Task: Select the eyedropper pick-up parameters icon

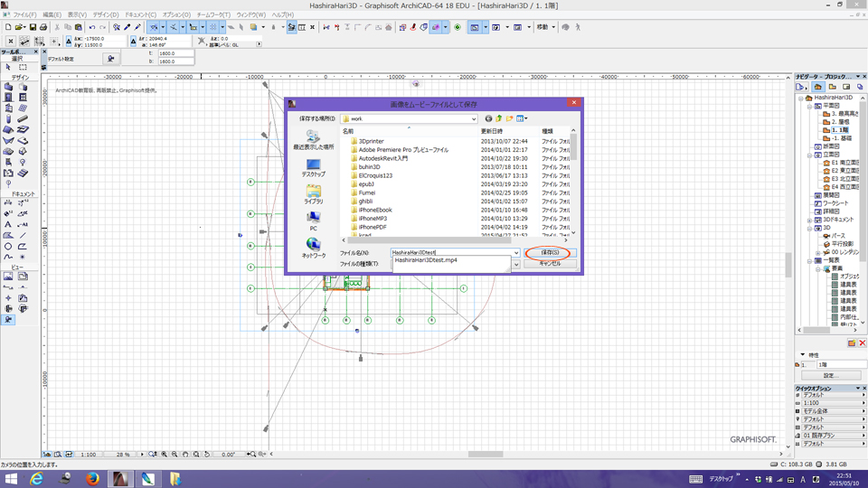Action: pos(127,27)
